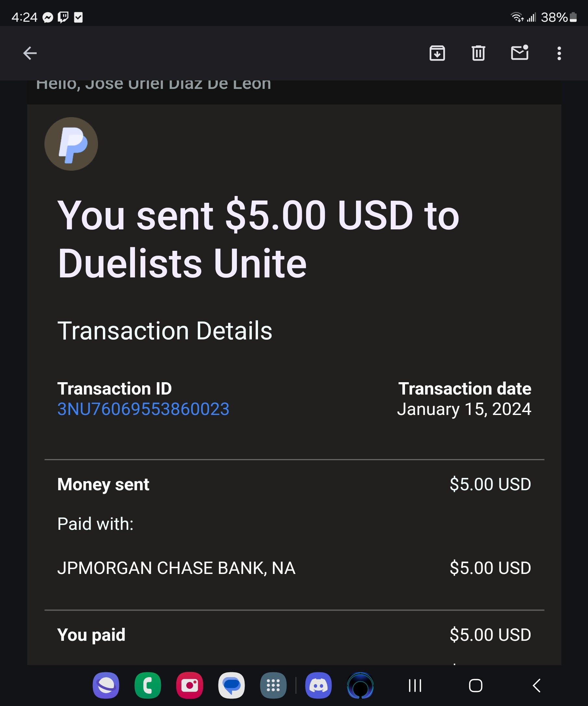
Task: Open the app drawer grid
Action: pyautogui.click(x=273, y=686)
